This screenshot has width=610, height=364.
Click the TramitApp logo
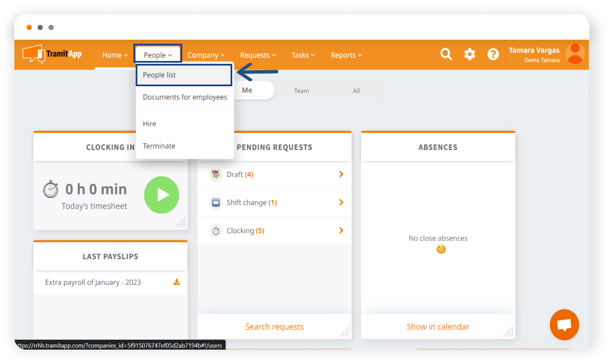52,55
